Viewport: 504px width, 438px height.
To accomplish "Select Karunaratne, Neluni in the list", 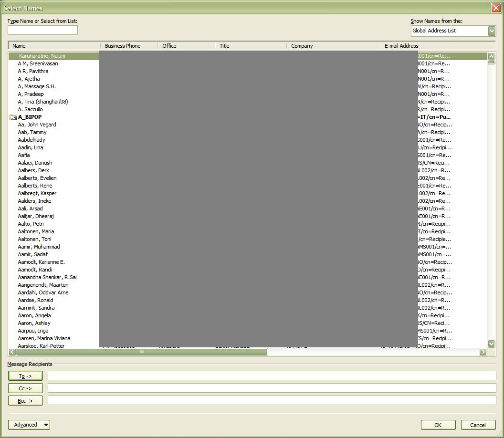I will click(x=42, y=56).
